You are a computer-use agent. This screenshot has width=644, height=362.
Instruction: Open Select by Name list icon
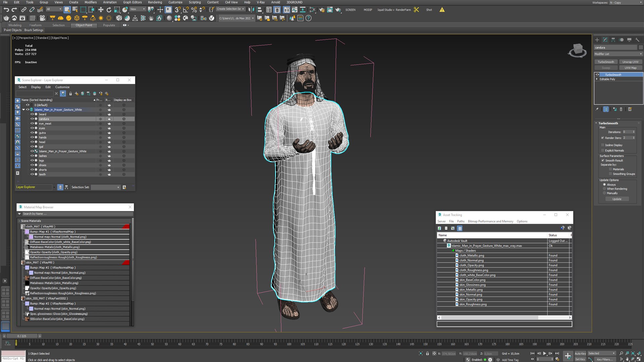75,10
